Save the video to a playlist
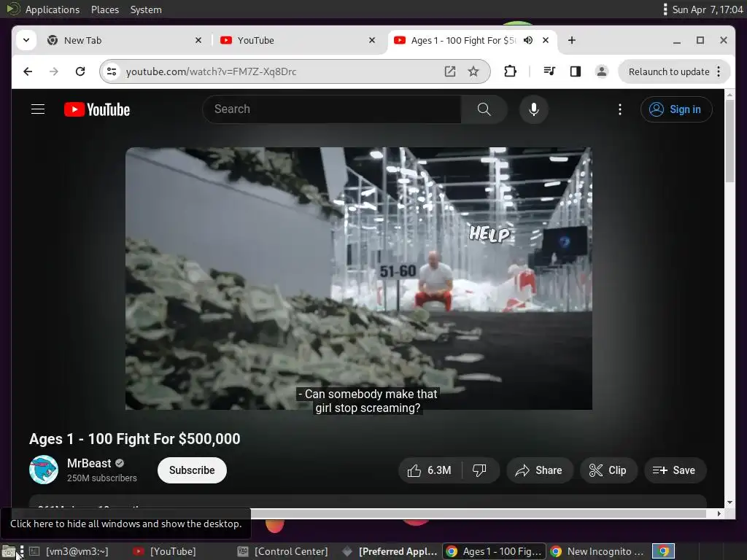The image size is (747, 560). [x=675, y=470]
